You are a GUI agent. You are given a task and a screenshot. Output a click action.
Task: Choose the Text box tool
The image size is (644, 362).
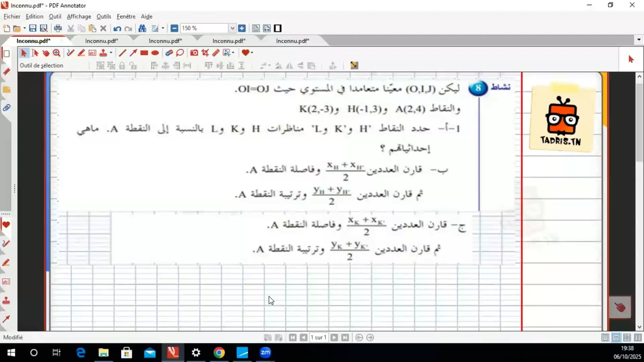[92, 53]
